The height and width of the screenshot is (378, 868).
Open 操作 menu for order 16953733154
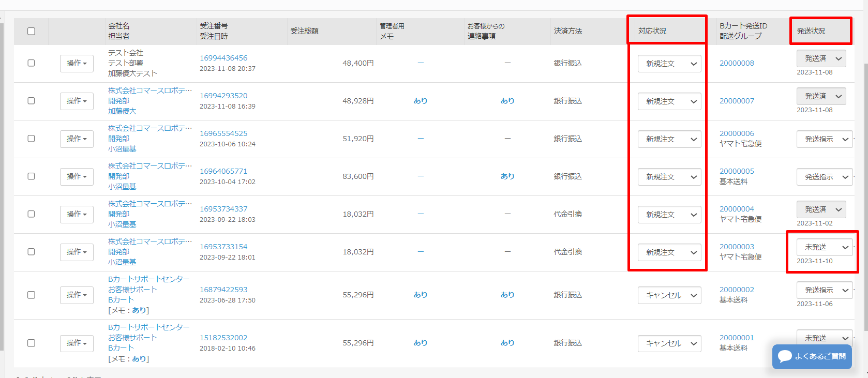(x=77, y=252)
